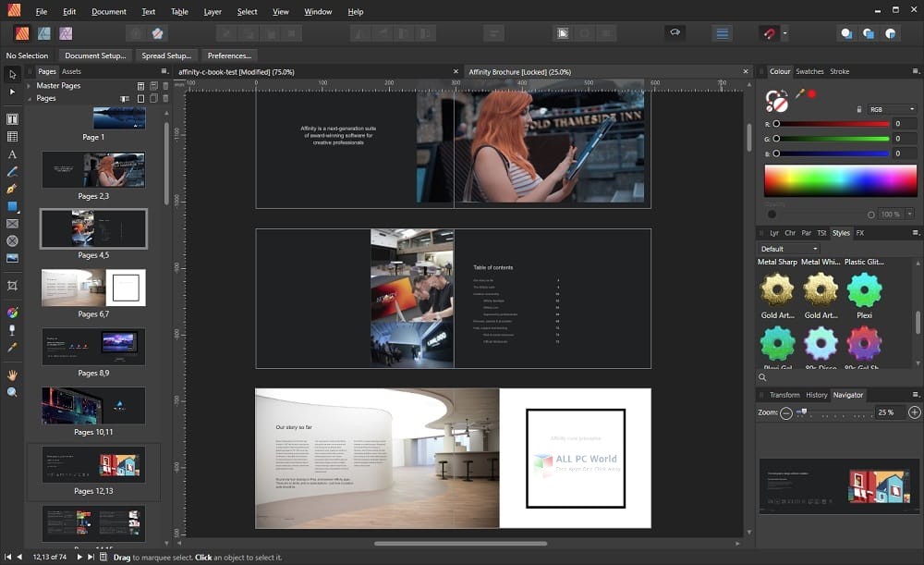Open the RGB colour model dropdown
The image size is (924, 565).
pos(892,109)
